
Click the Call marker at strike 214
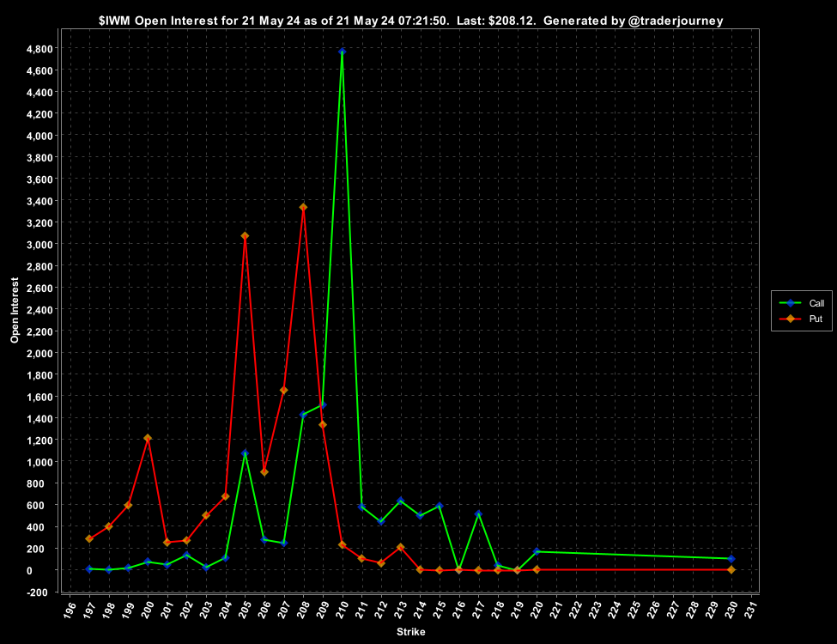click(x=420, y=516)
